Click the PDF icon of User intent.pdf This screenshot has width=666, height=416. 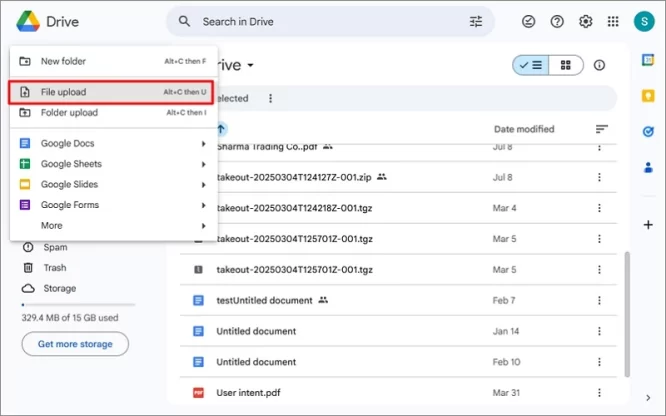(198, 393)
